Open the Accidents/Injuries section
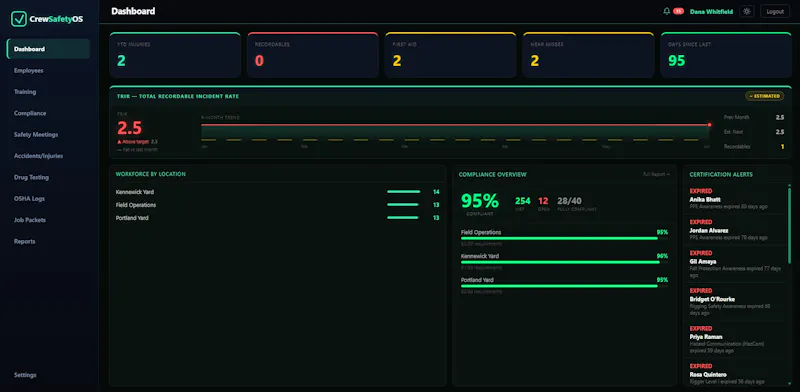This screenshot has height=392, width=800. (x=48, y=156)
